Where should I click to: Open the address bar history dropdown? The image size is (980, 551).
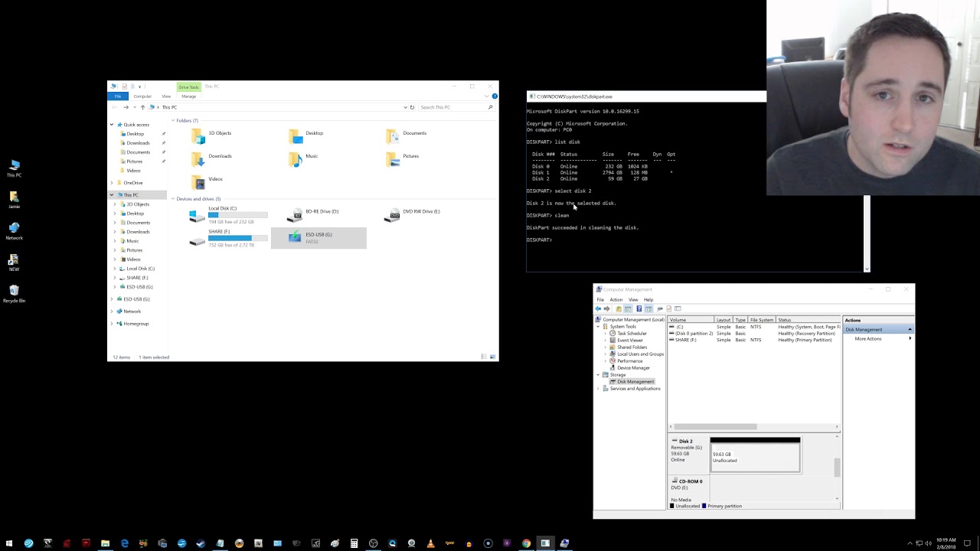(405, 107)
